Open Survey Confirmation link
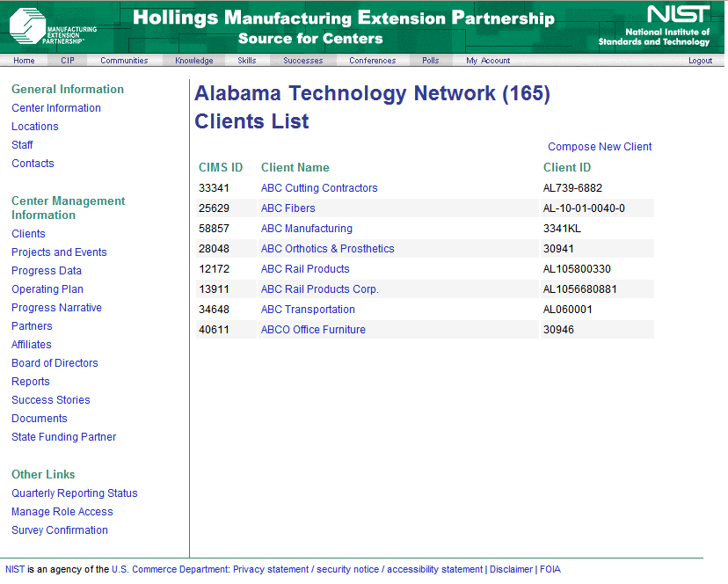The image size is (728, 584). pos(60,530)
